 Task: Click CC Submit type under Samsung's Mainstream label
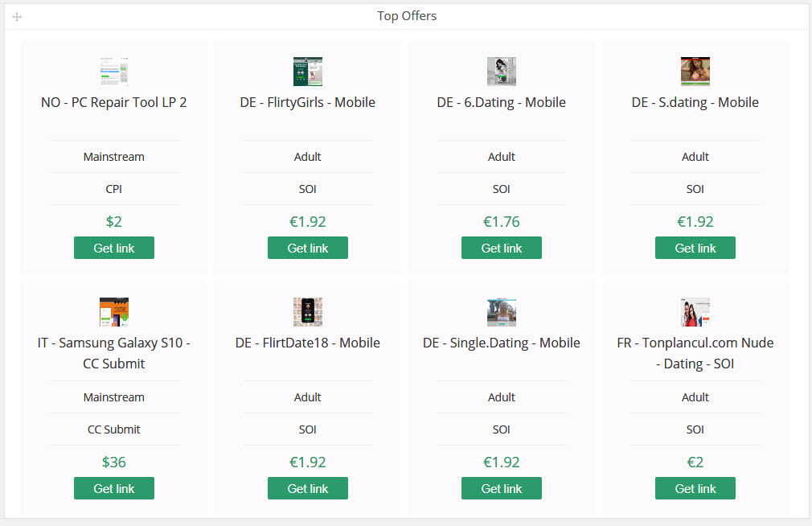pos(114,429)
